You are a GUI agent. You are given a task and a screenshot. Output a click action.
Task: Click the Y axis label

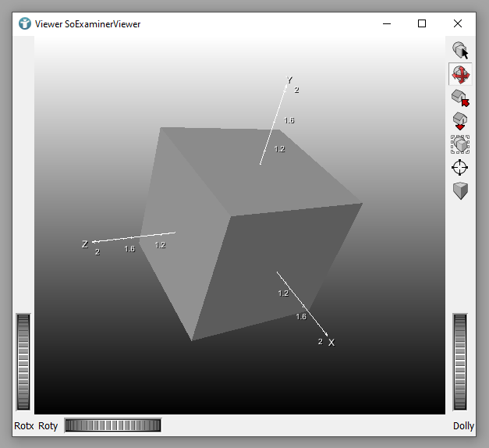click(x=289, y=80)
